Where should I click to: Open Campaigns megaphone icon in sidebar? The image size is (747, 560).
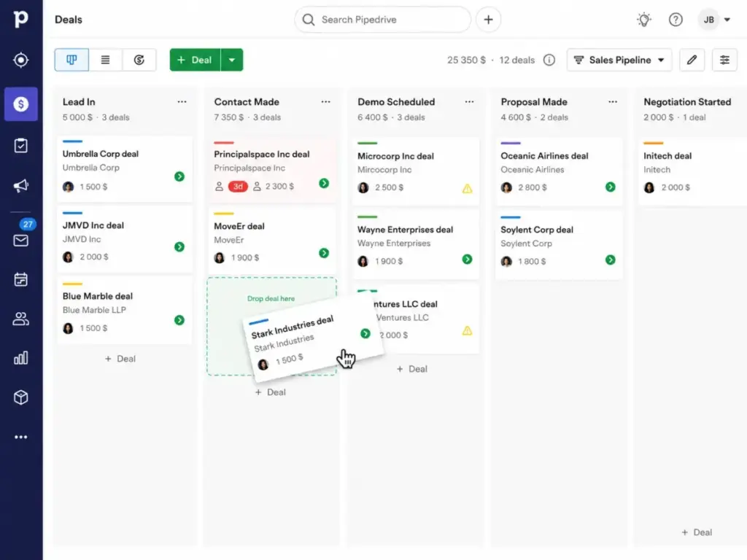tap(20, 185)
